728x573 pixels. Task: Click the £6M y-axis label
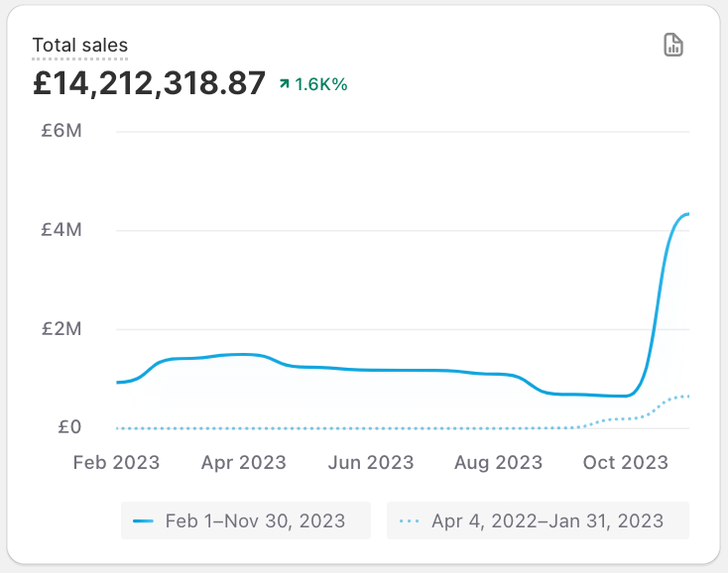tap(61, 131)
